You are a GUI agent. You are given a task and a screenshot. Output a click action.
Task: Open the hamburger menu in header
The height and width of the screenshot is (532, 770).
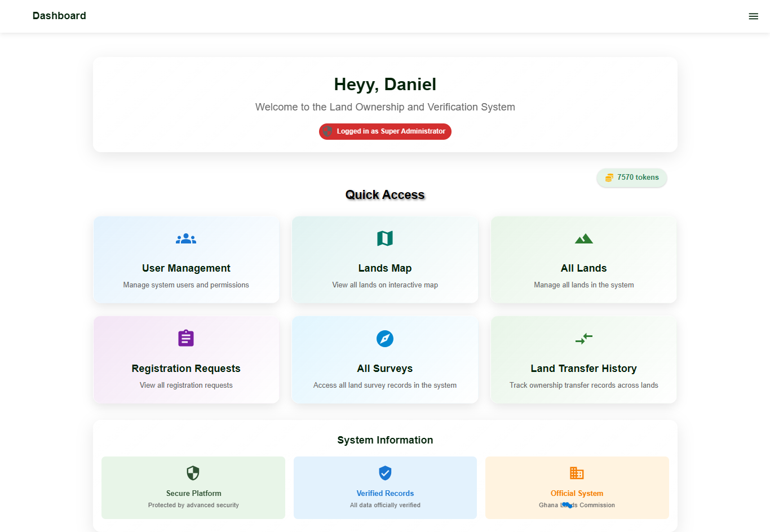point(753,16)
